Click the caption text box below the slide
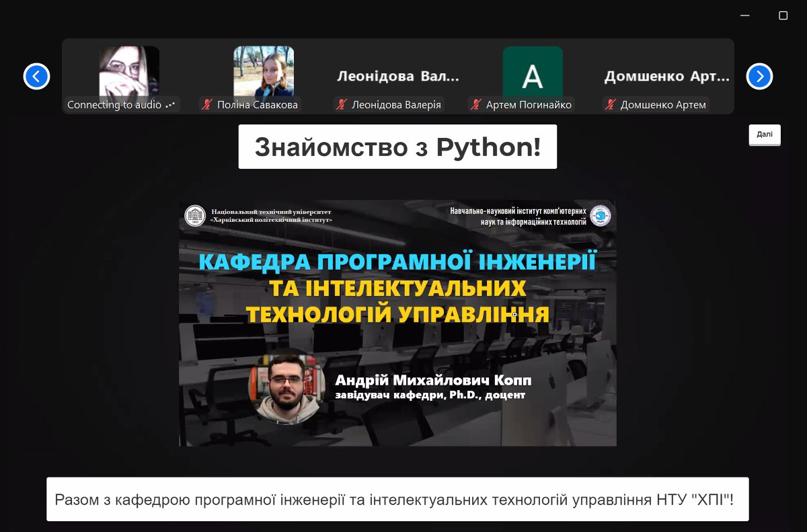The width and height of the screenshot is (807, 532). [397, 500]
